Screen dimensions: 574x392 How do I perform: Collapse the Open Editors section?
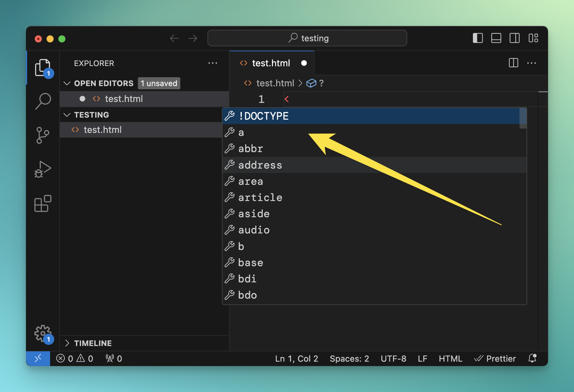pos(67,83)
